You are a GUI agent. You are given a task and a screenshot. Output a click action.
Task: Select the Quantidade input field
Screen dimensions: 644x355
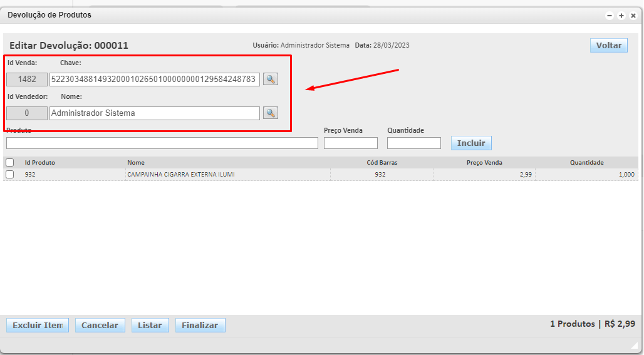click(413, 143)
